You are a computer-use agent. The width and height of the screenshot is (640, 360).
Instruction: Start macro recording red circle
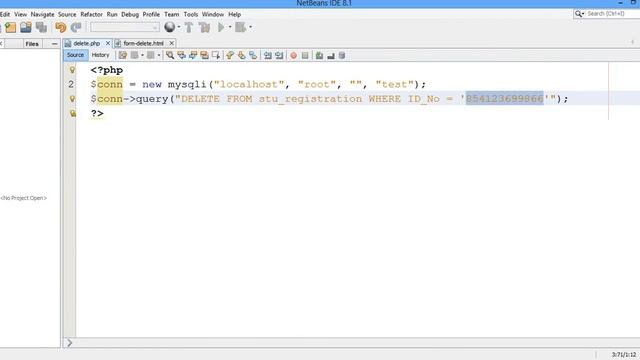(x=293, y=55)
